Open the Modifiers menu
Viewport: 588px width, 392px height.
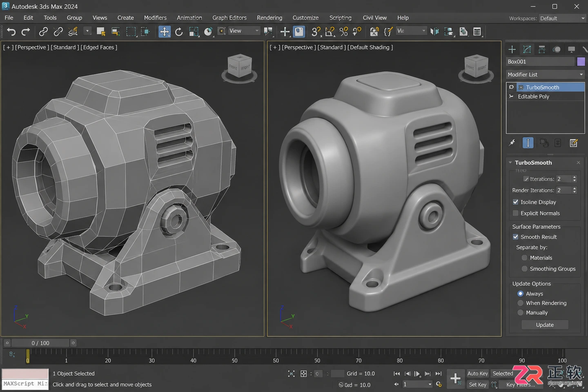[x=155, y=18]
